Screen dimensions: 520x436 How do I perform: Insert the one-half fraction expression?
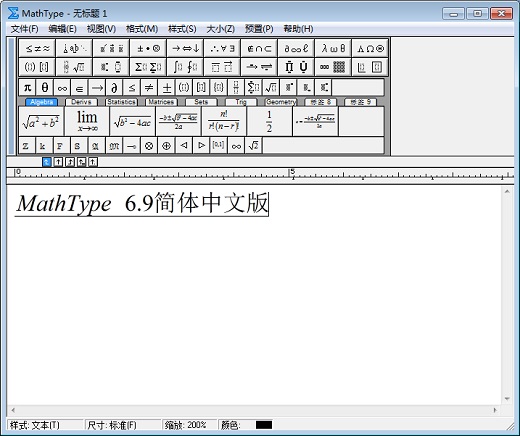(269, 122)
